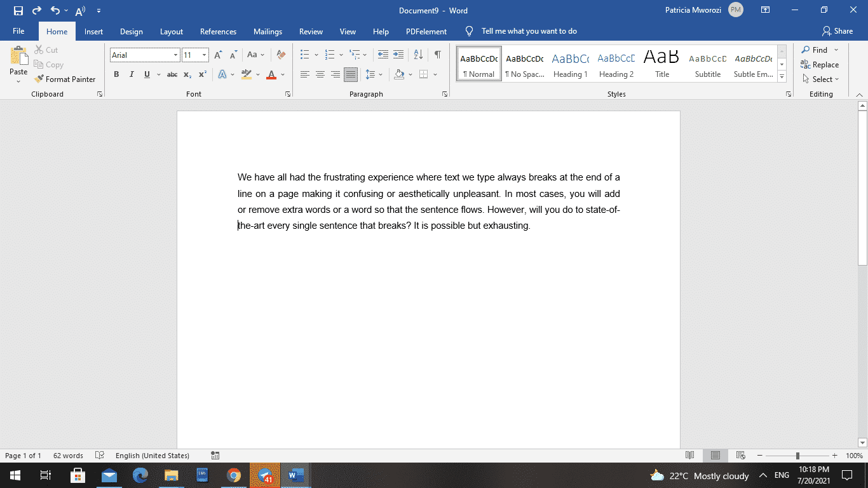Screen dimensions: 868x488
Task: Apply strikethrough to selected text
Action: click(172, 74)
